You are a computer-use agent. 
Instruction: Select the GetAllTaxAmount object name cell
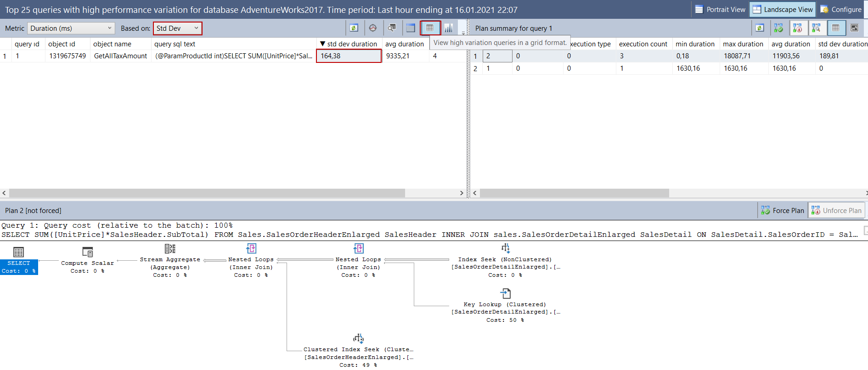120,56
